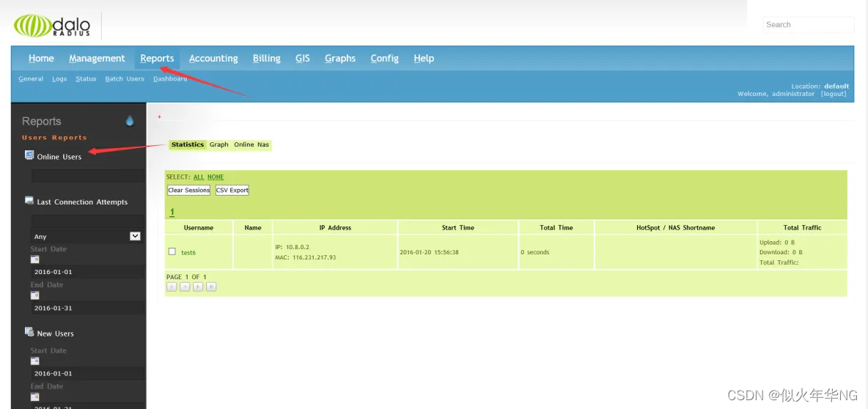Image resolution: width=868 pixels, height=409 pixels.
Task: Select the General submenu item
Action: [x=31, y=78]
